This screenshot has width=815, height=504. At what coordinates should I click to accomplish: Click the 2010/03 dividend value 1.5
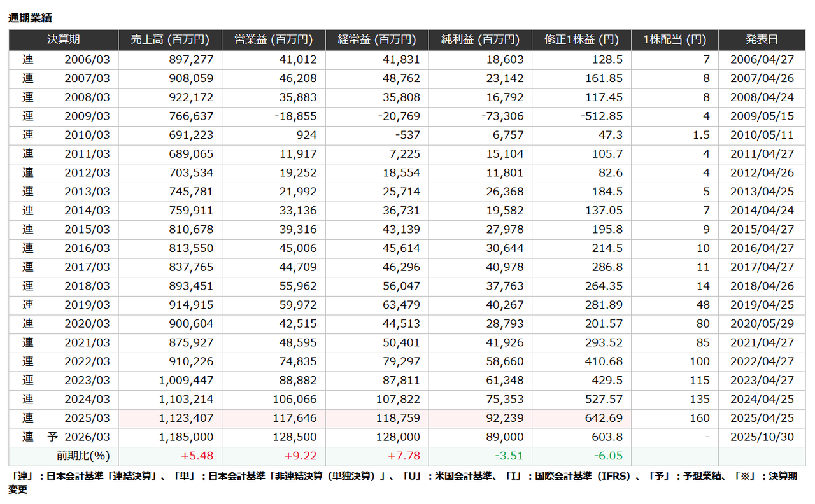point(701,136)
